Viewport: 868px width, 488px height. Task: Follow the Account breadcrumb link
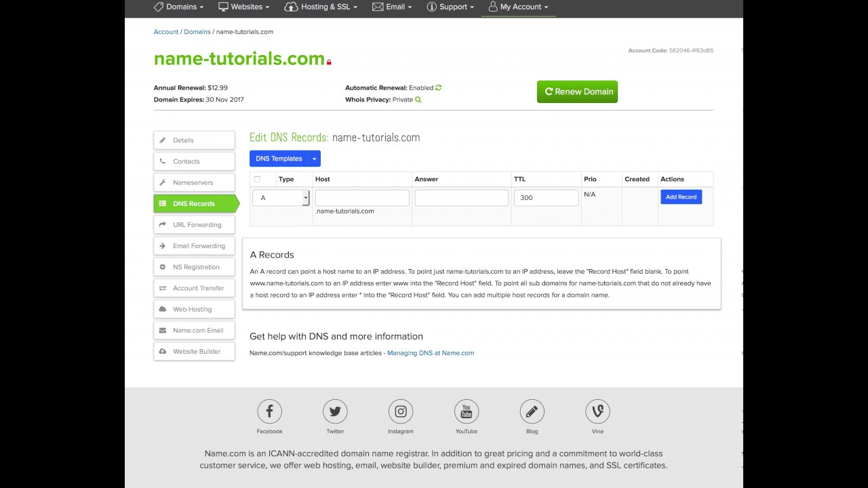(x=166, y=32)
